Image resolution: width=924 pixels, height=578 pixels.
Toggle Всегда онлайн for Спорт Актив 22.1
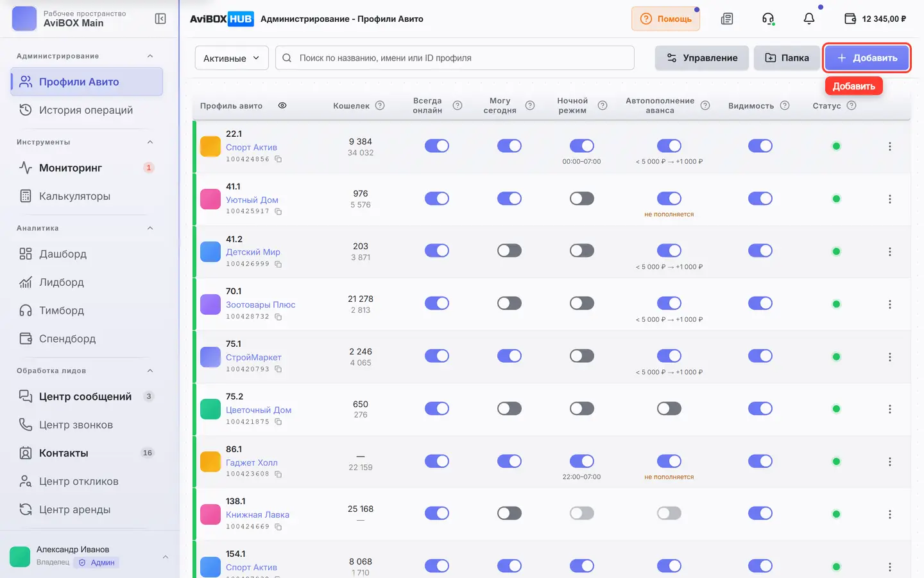pos(437,146)
